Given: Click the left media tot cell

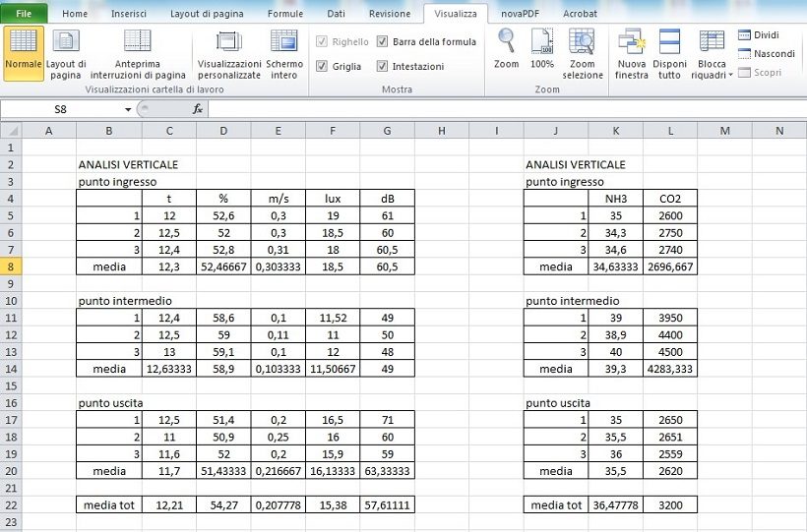Looking at the screenshot, I should pos(109,504).
